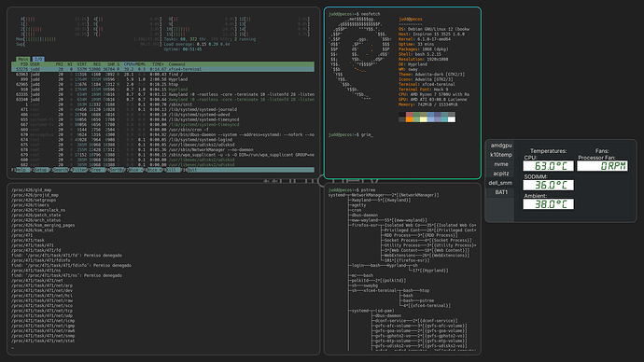Click the /proc/426/ksm_stat line in find output
The width and height of the screenshot is (644, 362).
(x=33, y=230)
